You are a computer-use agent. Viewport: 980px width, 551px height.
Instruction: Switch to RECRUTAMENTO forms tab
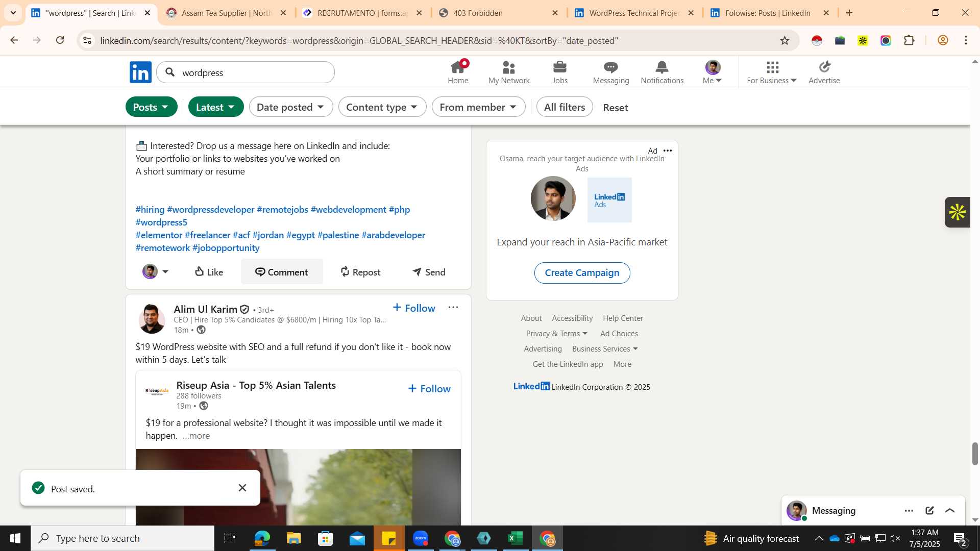(x=362, y=13)
